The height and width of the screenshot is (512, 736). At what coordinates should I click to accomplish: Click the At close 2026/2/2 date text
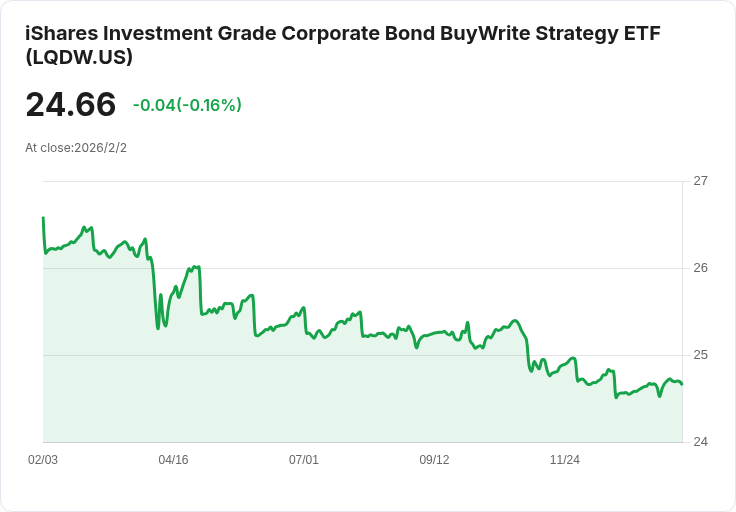(x=76, y=148)
